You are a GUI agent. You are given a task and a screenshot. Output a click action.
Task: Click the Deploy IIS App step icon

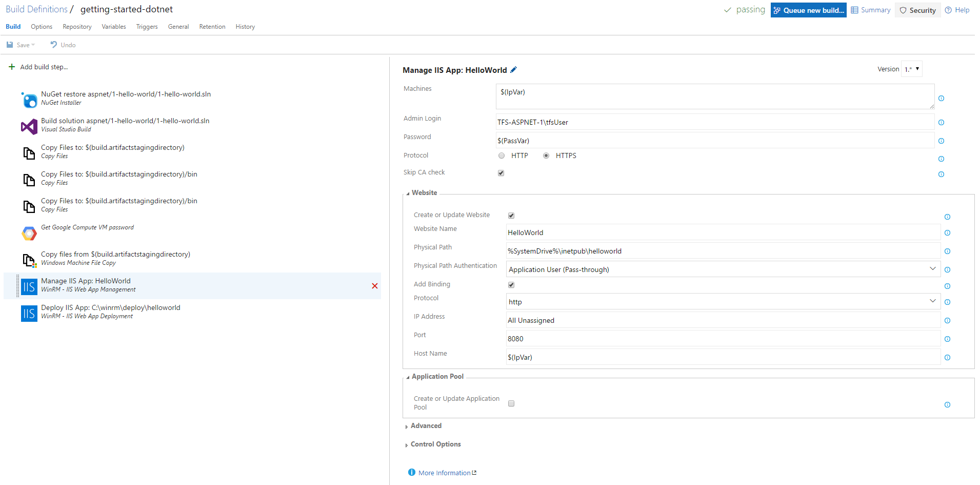coord(29,313)
